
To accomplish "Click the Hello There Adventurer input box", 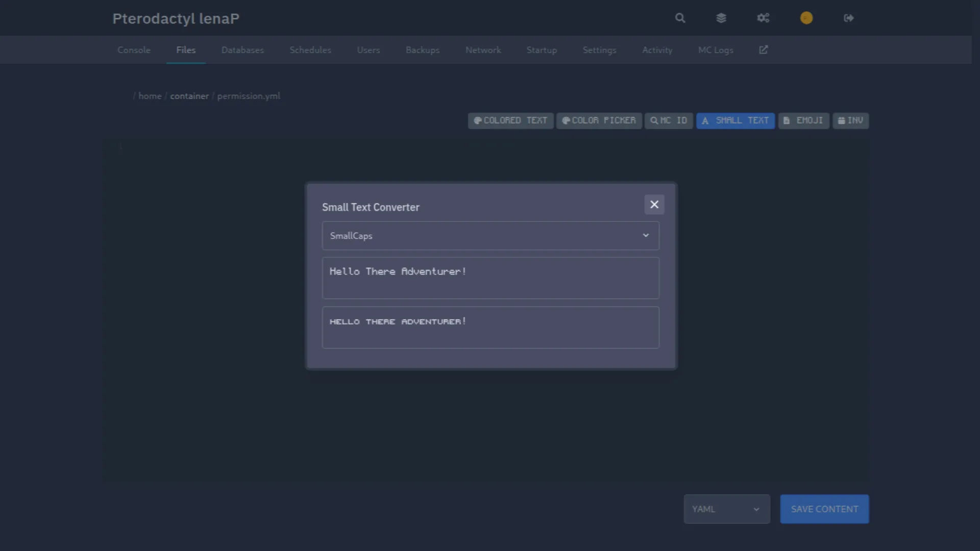I will pyautogui.click(x=491, y=278).
